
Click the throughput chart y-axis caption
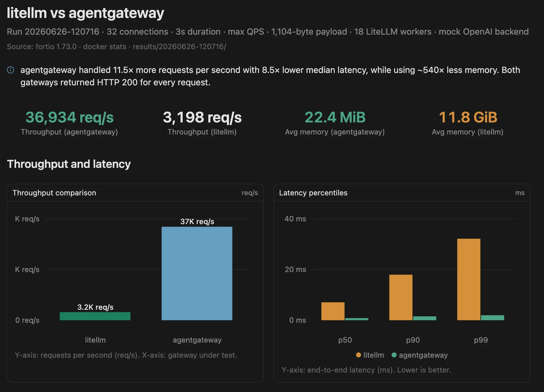pyautogui.click(x=126, y=355)
